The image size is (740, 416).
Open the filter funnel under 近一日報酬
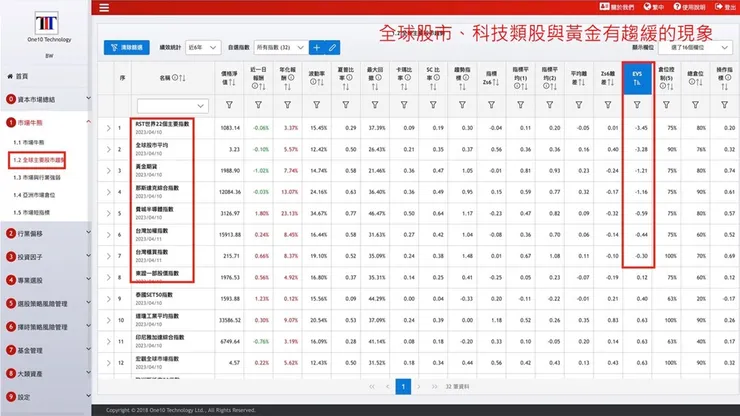pyautogui.click(x=258, y=105)
